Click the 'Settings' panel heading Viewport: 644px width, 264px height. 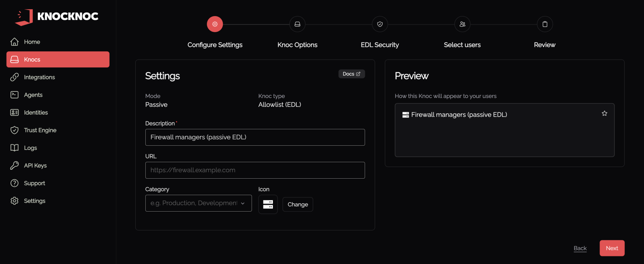pos(163,76)
